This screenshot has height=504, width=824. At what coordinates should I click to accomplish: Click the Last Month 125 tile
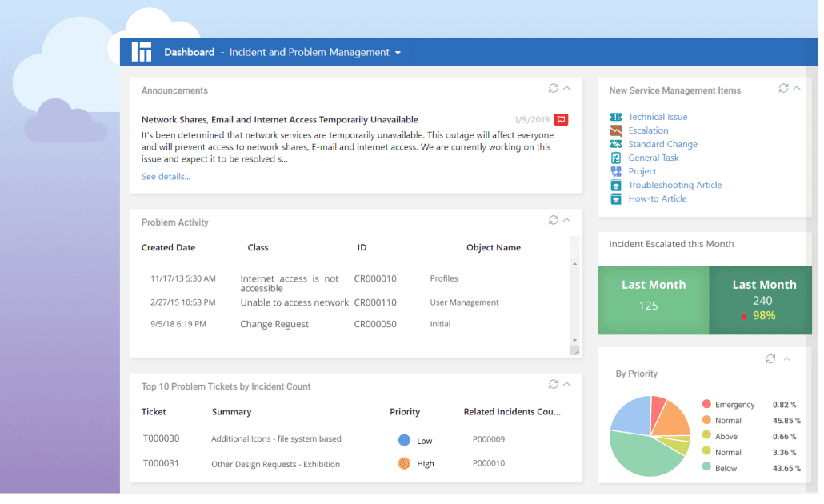click(654, 300)
